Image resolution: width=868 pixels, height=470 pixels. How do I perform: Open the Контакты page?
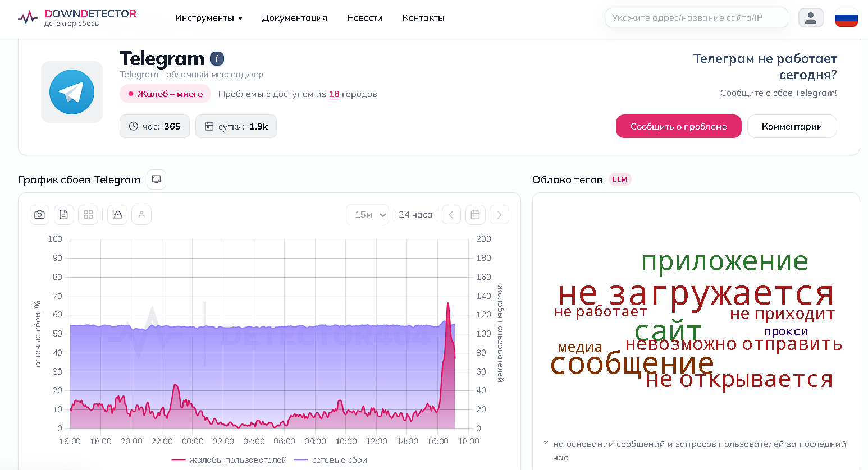pos(423,18)
